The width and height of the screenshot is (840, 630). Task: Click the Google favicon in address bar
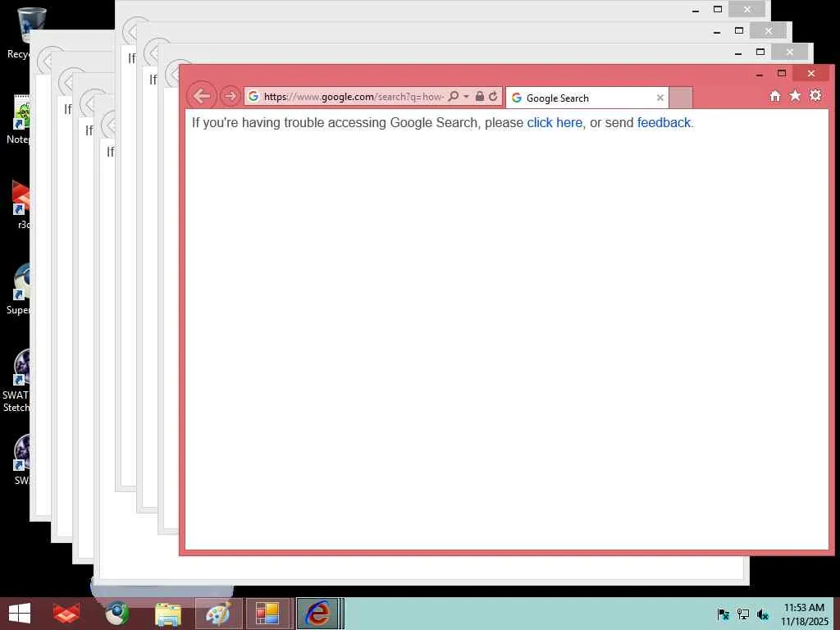click(x=253, y=97)
